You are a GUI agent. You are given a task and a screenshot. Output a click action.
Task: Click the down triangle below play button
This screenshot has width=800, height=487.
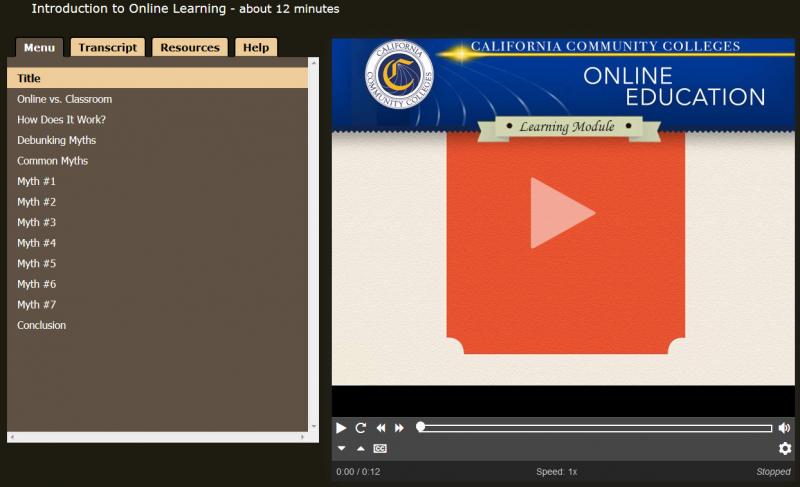pyautogui.click(x=341, y=448)
